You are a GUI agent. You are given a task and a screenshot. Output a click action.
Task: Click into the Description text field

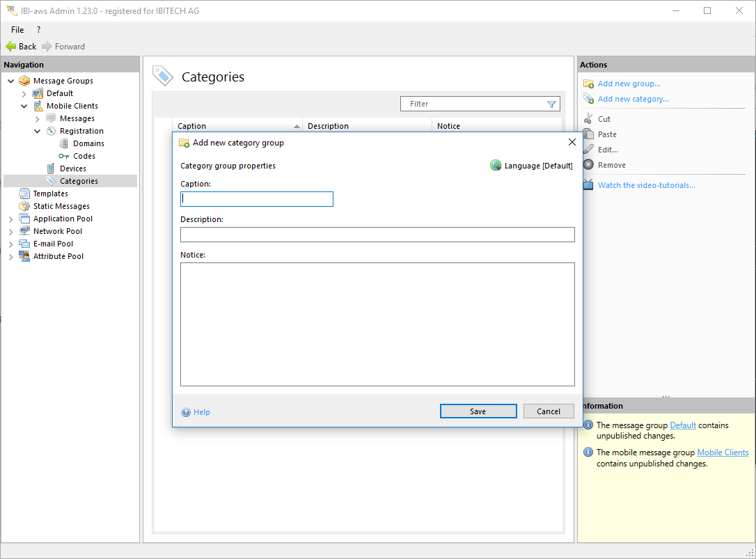[377, 235]
